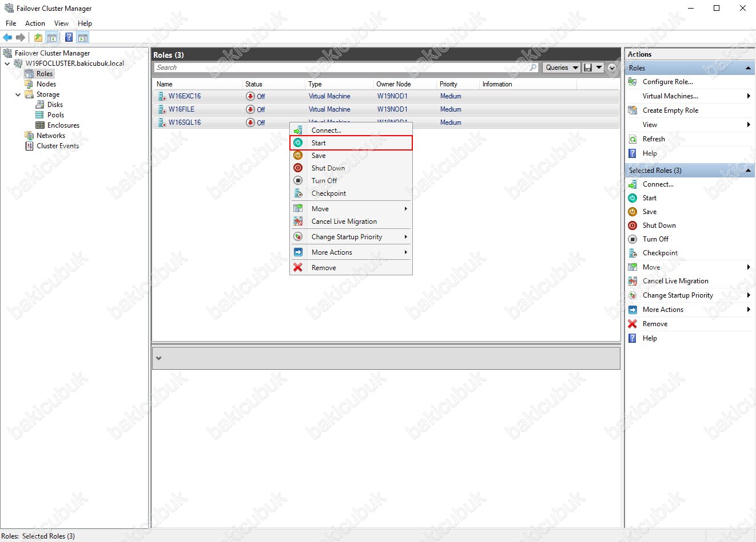Click the W16EXC16 virtual machine icon
This screenshot has height=542, width=756.
[x=162, y=96]
